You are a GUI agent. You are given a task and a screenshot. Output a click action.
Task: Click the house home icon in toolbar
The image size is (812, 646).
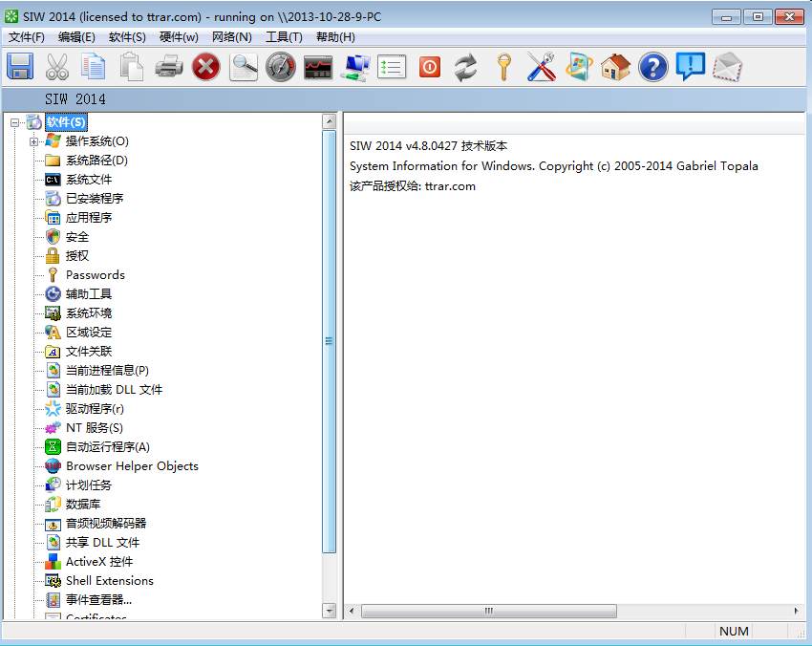tap(616, 67)
